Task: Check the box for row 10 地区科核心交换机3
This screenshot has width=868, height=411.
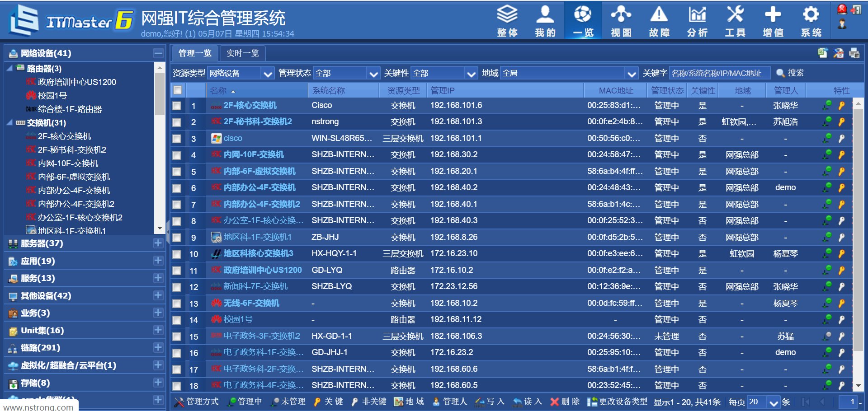Action: point(177,254)
